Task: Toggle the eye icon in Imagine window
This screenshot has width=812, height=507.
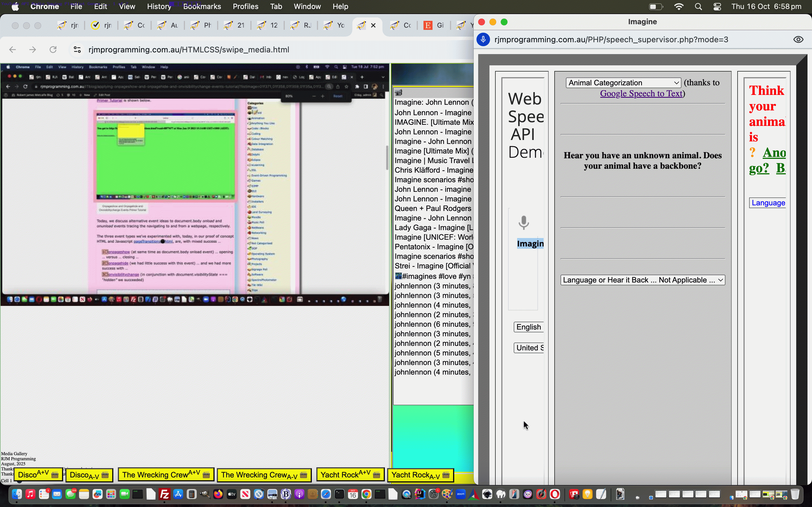Action: (x=798, y=39)
